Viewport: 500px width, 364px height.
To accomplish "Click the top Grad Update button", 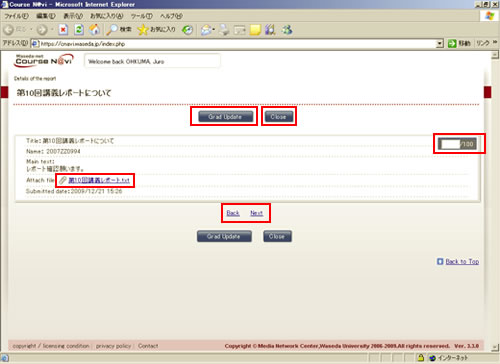I will [x=225, y=117].
